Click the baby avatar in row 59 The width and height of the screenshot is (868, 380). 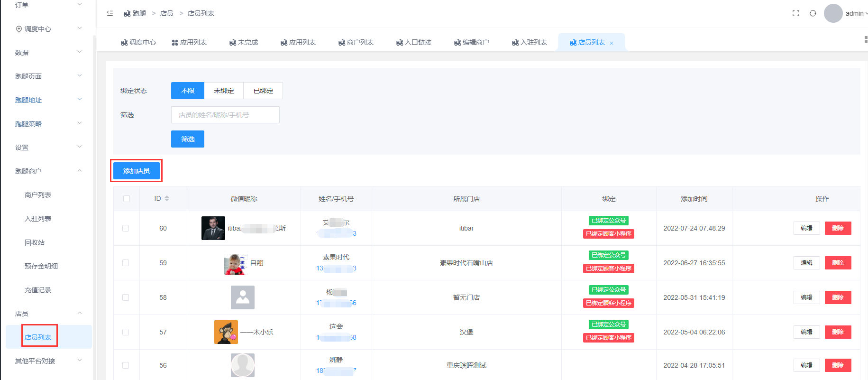click(x=236, y=264)
